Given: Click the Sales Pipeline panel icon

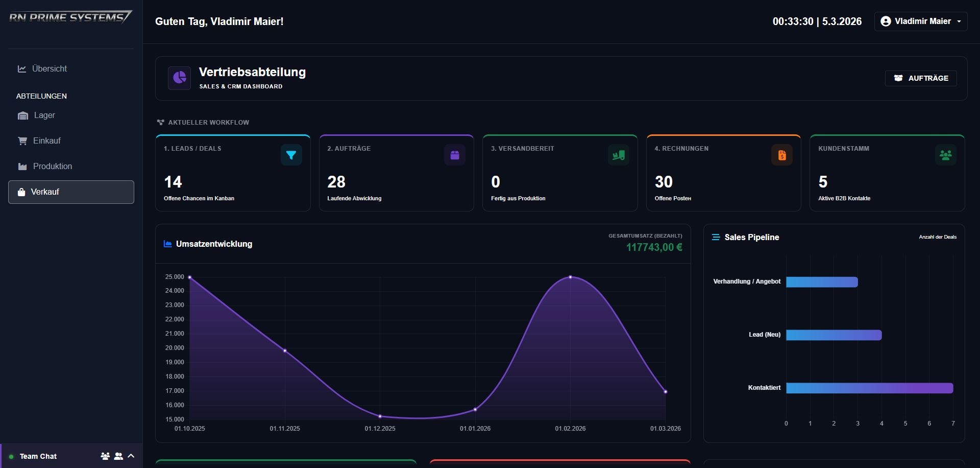Looking at the screenshot, I should (x=716, y=237).
